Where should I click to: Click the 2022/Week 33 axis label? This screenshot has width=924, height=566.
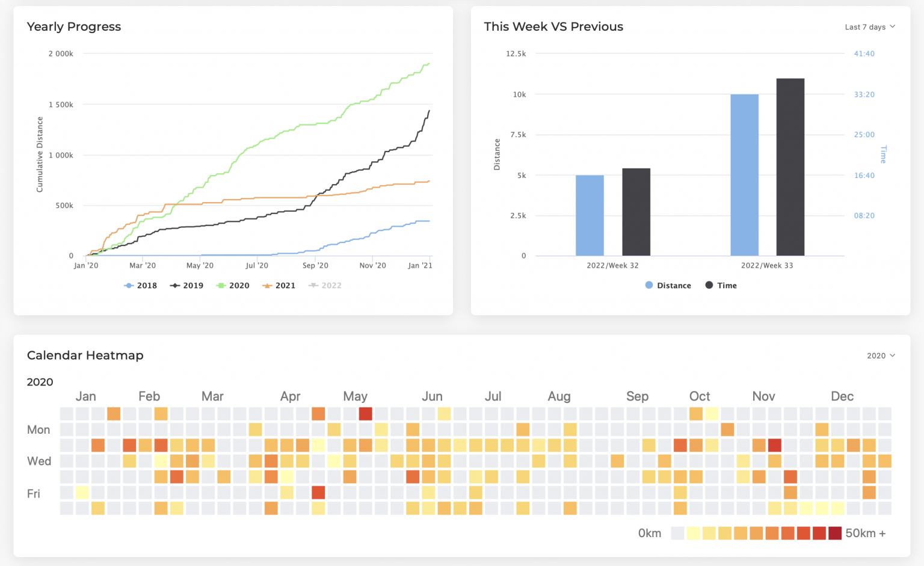(766, 265)
